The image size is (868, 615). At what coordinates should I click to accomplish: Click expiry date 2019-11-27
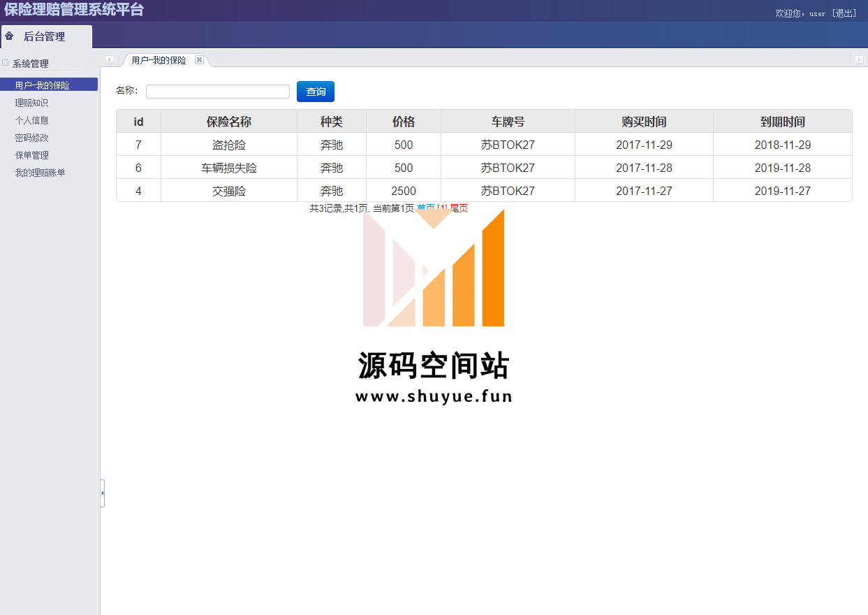pos(783,191)
